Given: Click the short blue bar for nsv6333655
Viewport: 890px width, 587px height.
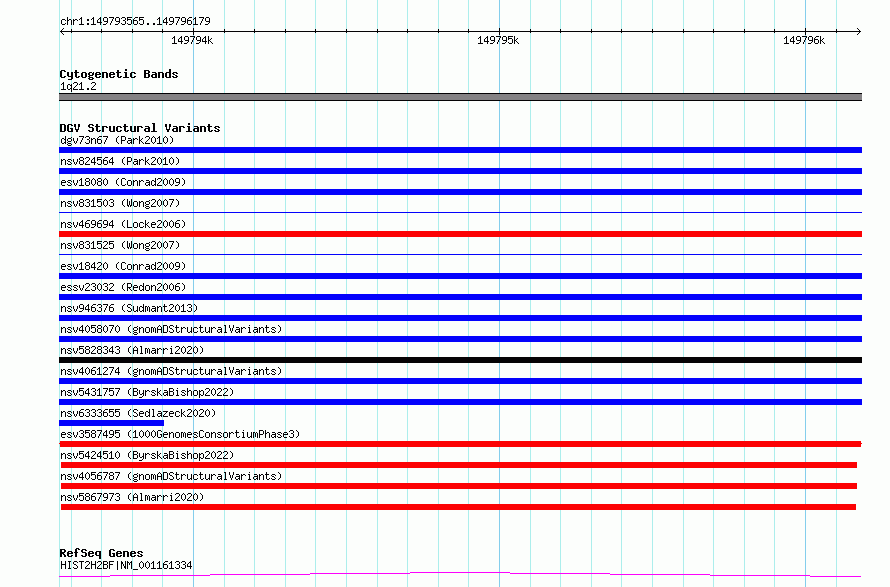Looking at the screenshot, I should click(x=111, y=423).
